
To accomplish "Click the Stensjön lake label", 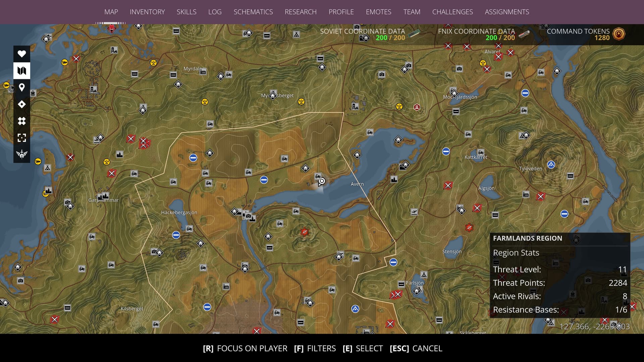I will pyautogui.click(x=452, y=251).
